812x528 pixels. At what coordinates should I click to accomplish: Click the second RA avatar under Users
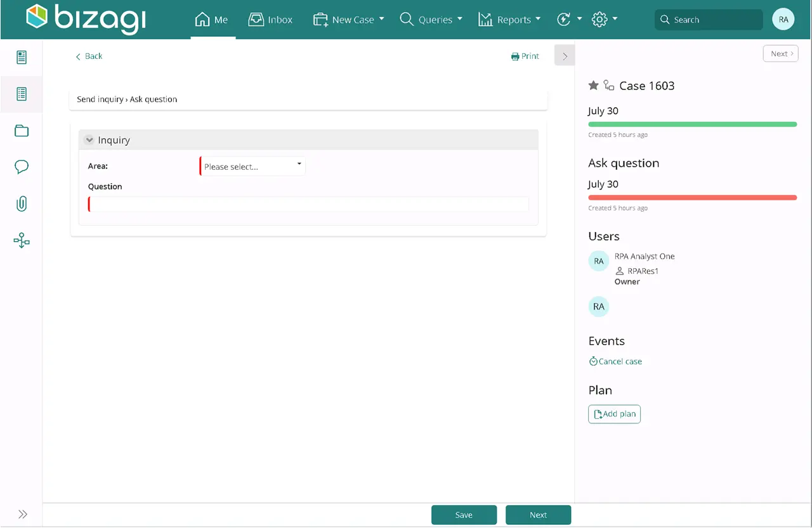pyautogui.click(x=599, y=307)
